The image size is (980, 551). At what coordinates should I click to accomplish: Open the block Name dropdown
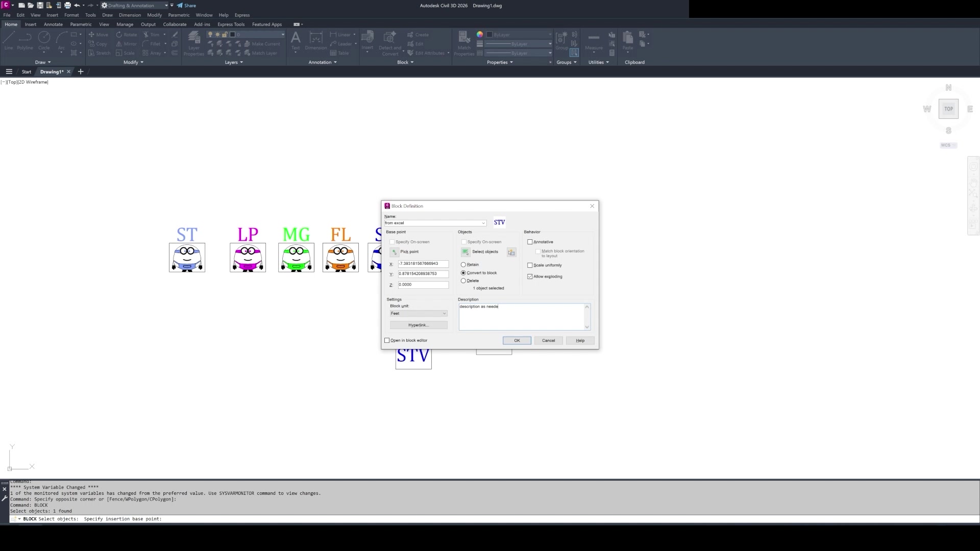[x=483, y=223]
